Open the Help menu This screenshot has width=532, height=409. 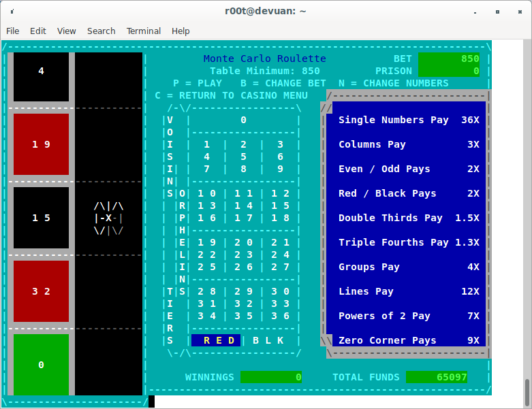coord(181,31)
